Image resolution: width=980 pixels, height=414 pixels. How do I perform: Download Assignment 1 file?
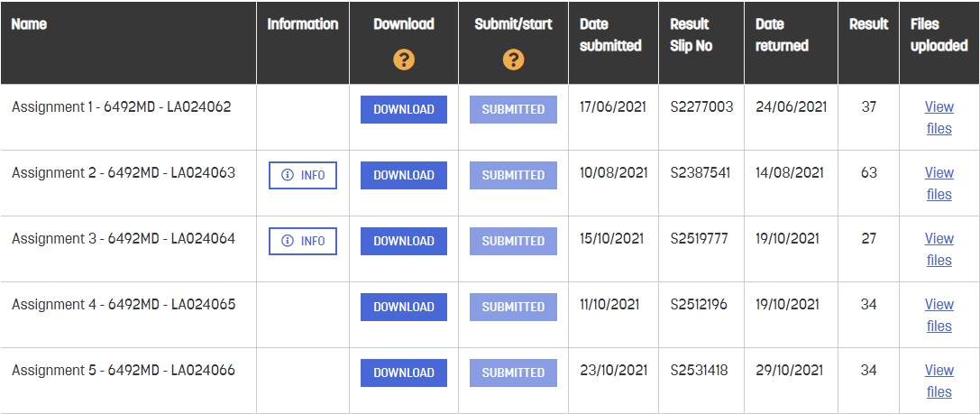[404, 109]
